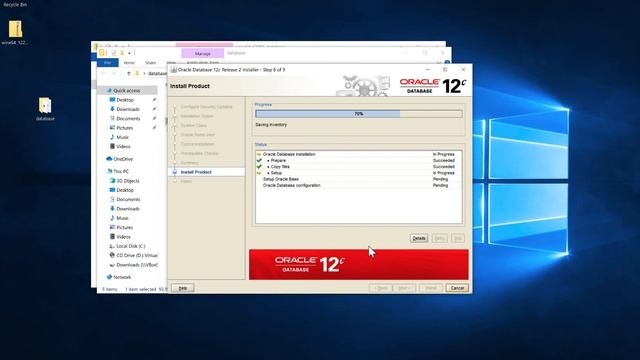Click green checkmark beside Prepare status
The width and height of the screenshot is (640, 360).
click(x=259, y=160)
